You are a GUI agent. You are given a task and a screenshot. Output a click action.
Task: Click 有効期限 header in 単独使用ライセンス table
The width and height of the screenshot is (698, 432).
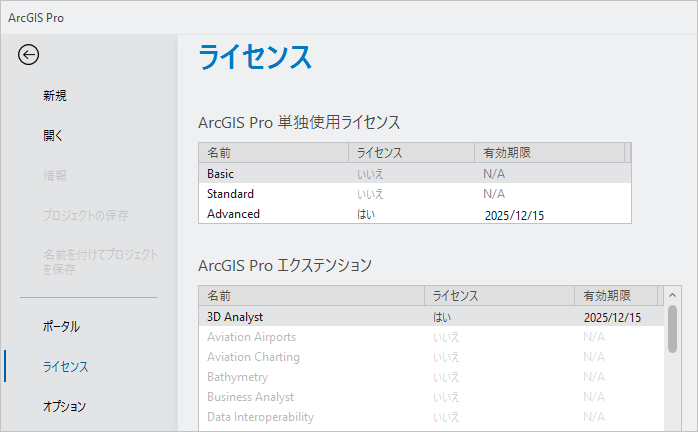point(550,153)
